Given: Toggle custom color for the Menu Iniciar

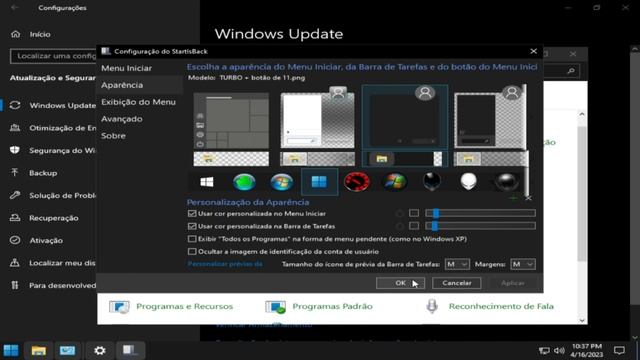Looking at the screenshot, I should (x=192, y=213).
